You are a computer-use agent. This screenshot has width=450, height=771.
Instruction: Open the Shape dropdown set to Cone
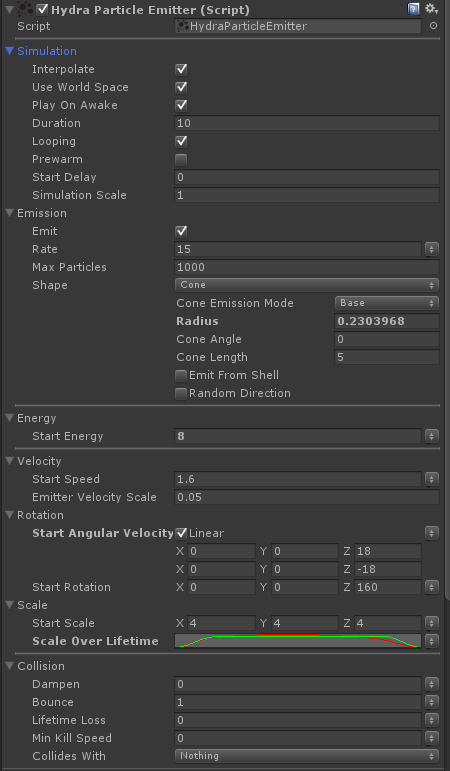307,285
